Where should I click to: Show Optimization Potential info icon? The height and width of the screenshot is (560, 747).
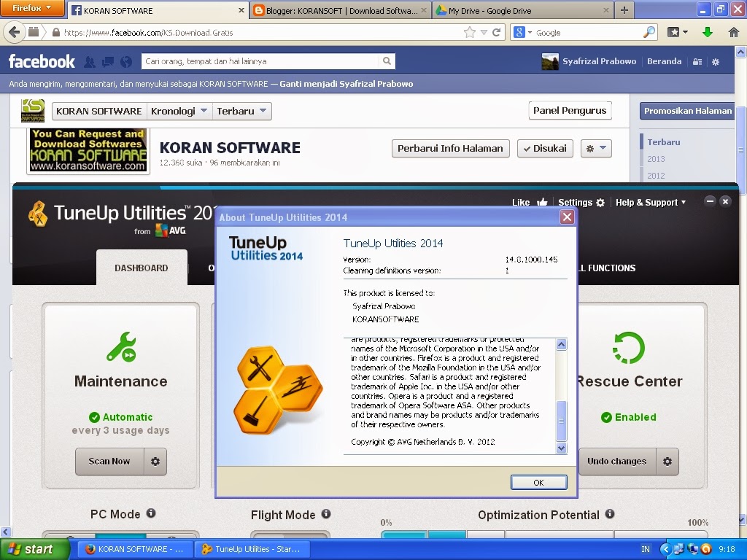tap(610, 514)
